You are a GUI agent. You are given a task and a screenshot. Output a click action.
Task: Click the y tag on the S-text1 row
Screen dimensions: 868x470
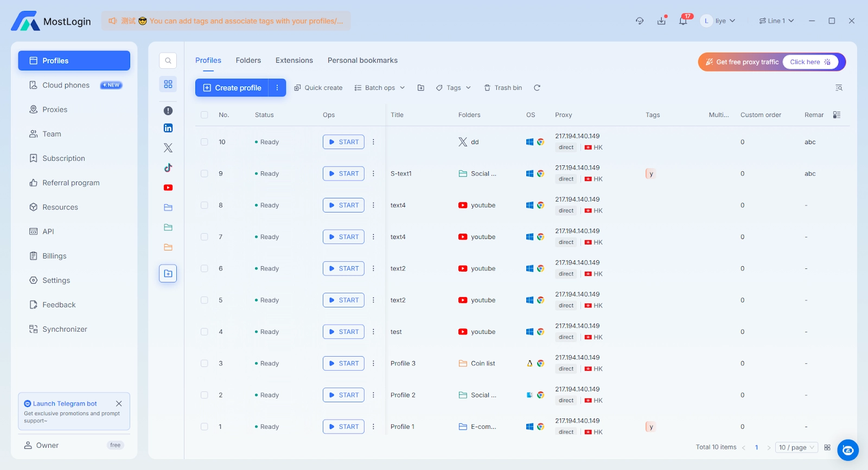point(651,174)
